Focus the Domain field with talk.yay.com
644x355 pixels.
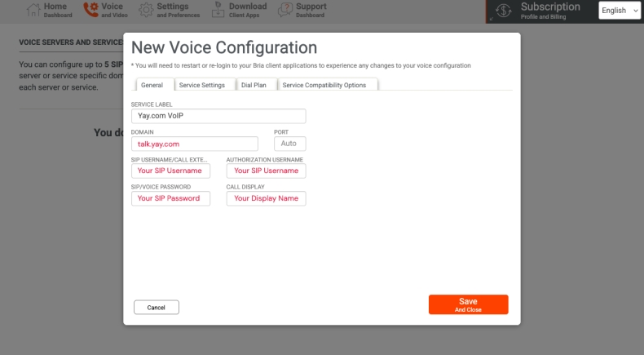pyautogui.click(x=194, y=144)
